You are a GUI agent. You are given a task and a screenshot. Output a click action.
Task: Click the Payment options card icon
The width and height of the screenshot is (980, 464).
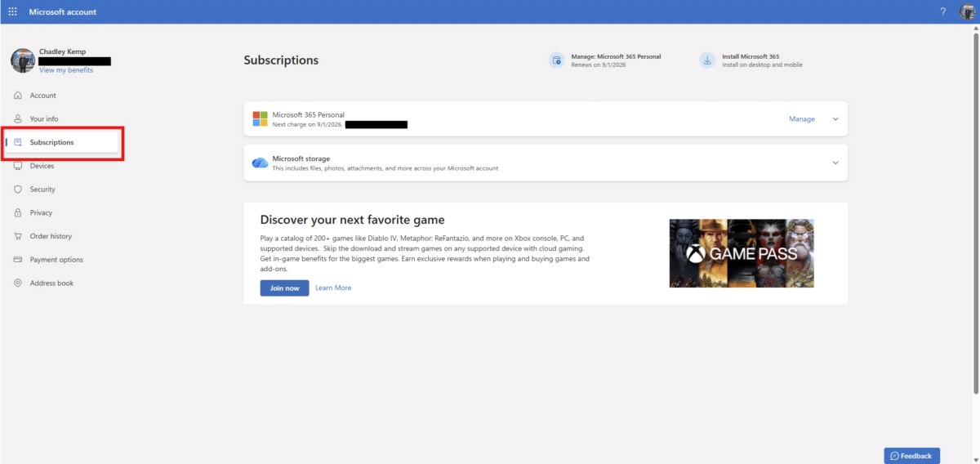pos(18,260)
